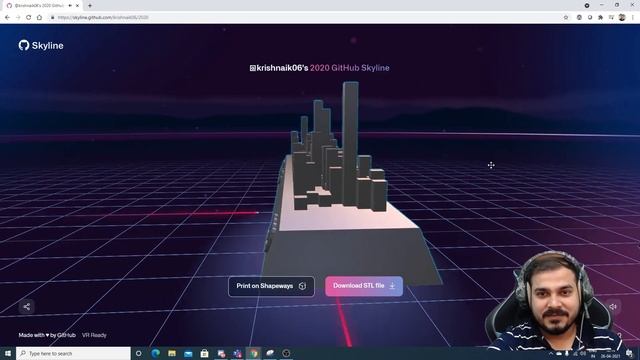Open the Mail app from taskbar
The height and width of the screenshot is (360, 640).
coord(188,353)
